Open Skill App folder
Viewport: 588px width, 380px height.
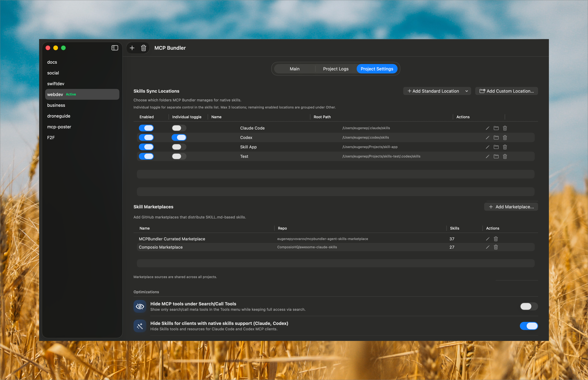pos(496,147)
